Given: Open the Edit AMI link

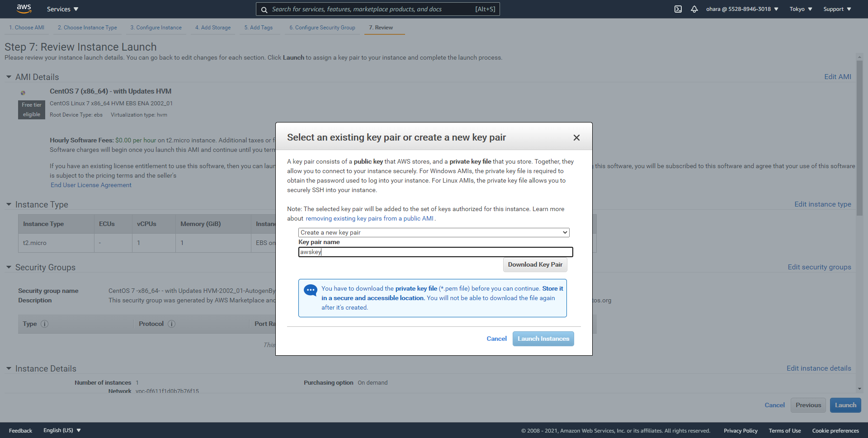Looking at the screenshot, I should pos(838,77).
